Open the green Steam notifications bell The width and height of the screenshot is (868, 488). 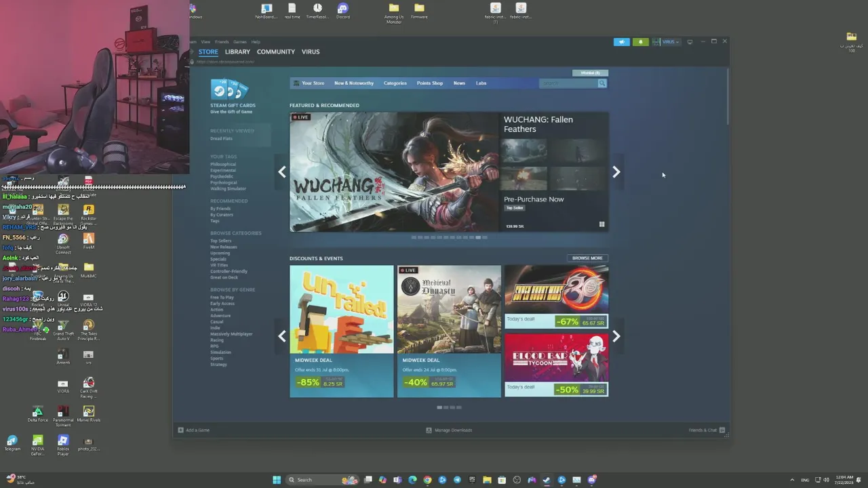pos(640,42)
